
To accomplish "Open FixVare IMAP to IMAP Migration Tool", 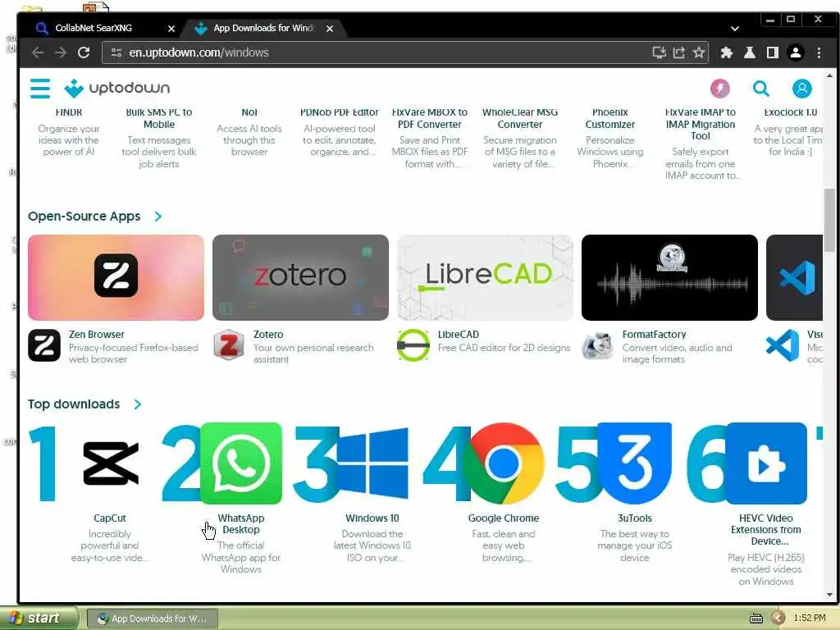I will click(x=701, y=125).
